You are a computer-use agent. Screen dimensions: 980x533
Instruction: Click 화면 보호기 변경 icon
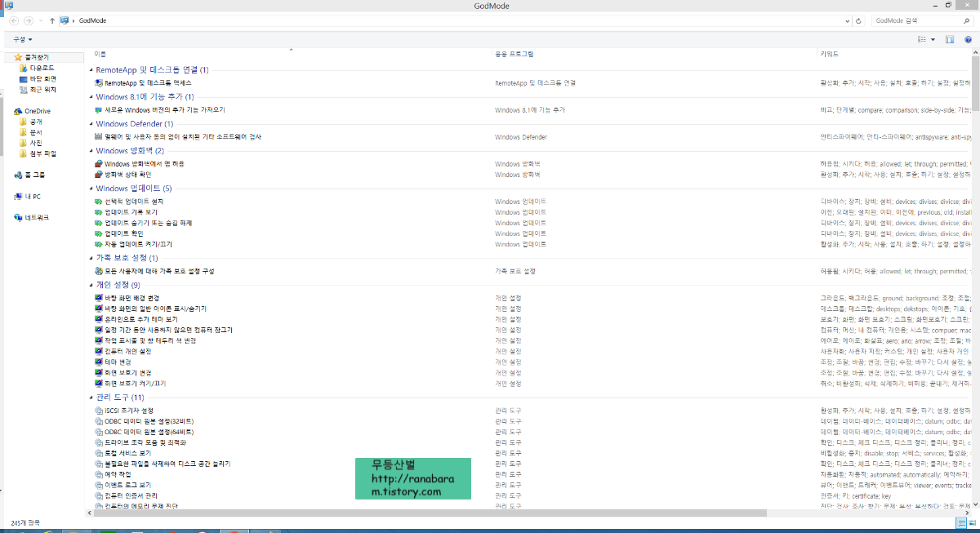tap(99, 372)
